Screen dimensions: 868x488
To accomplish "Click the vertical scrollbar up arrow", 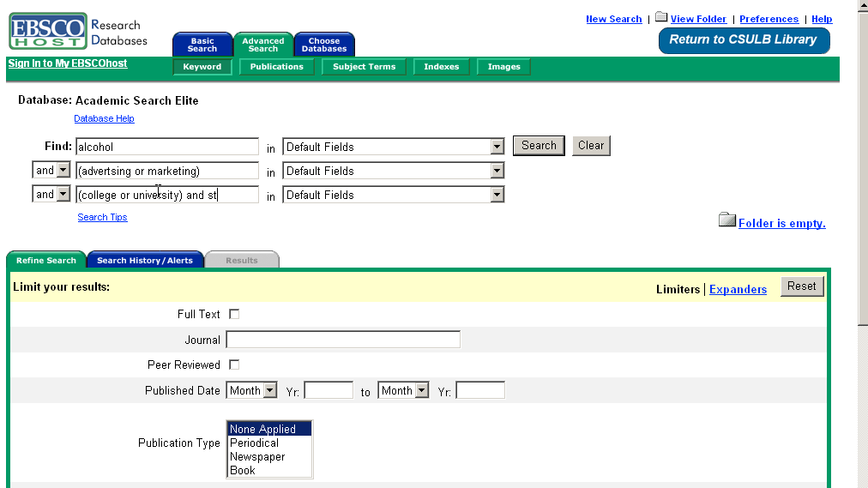I will [863, 5].
